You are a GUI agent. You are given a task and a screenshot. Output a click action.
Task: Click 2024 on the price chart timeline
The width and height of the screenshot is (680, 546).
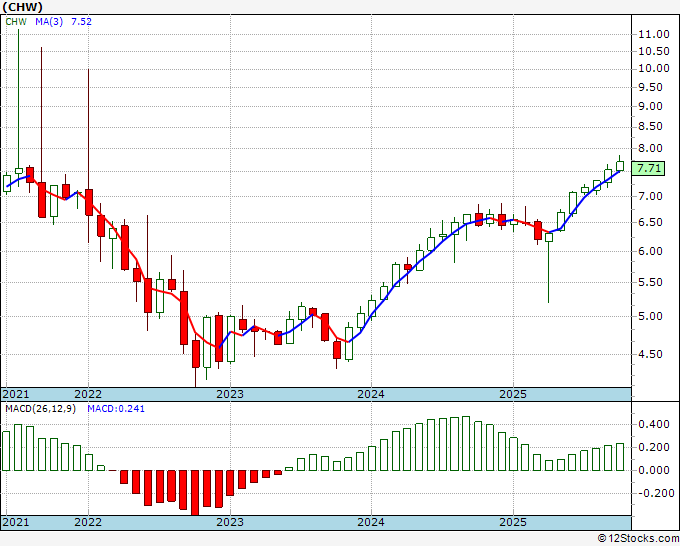pos(371,394)
